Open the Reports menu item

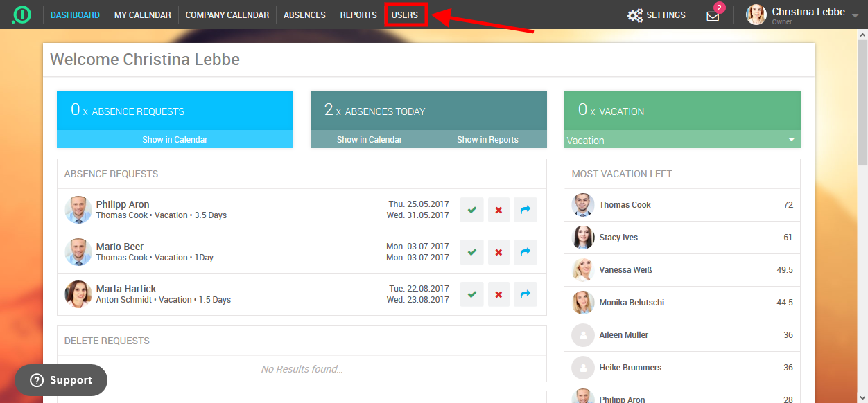click(358, 15)
